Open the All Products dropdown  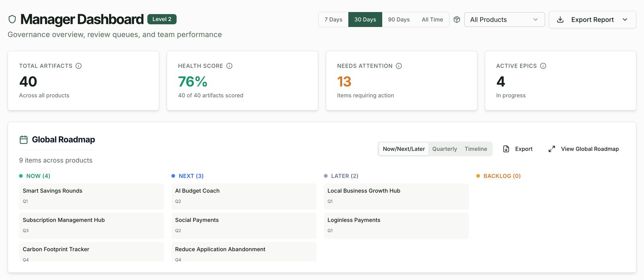pyautogui.click(x=504, y=19)
